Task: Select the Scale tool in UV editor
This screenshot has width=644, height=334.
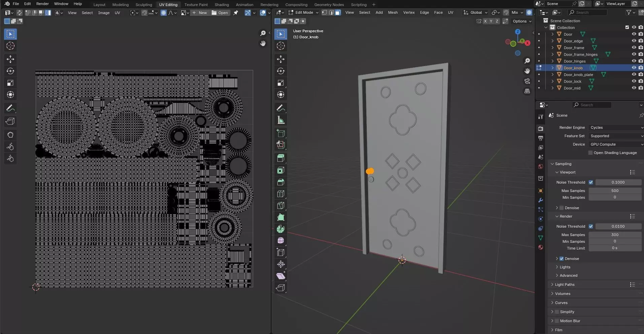Action: (10, 83)
